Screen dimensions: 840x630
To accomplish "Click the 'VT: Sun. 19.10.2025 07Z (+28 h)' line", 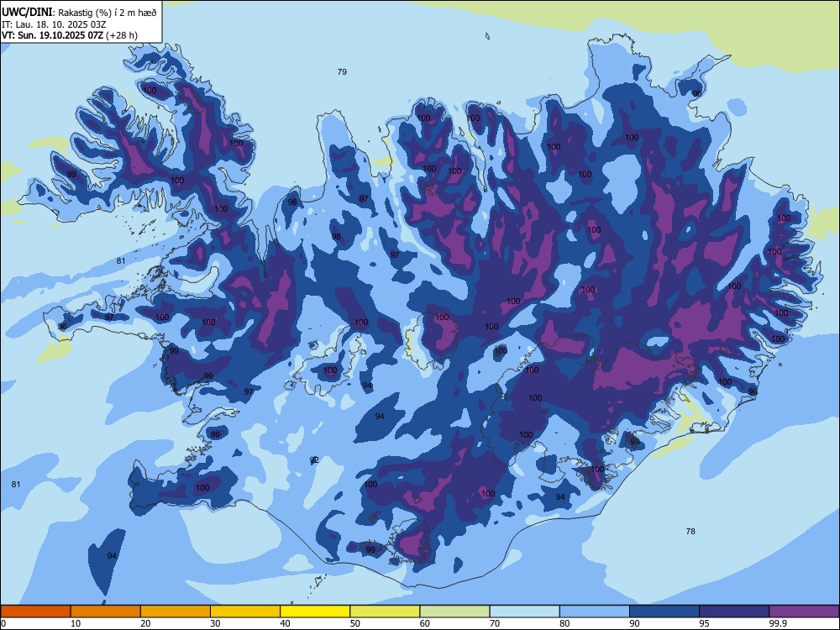I will click(70, 35).
